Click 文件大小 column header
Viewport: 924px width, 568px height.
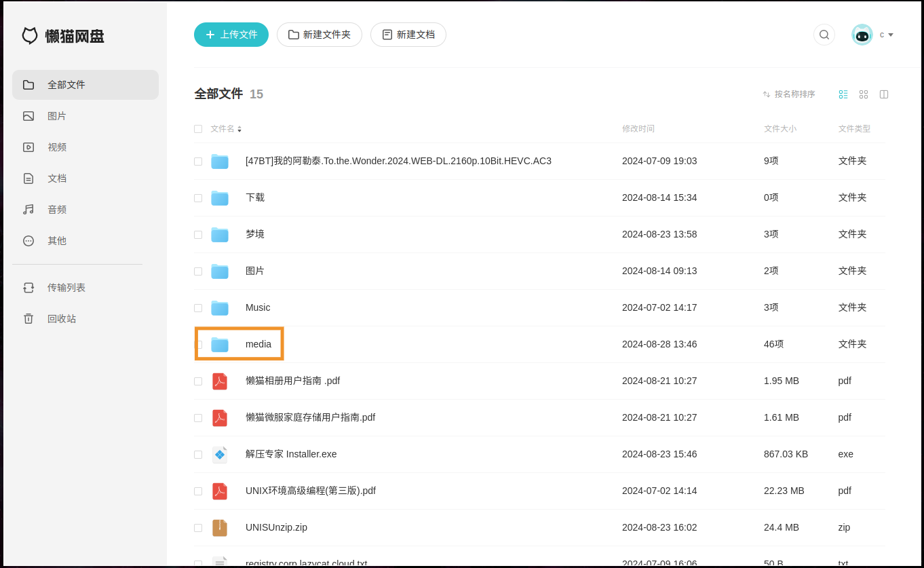pos(780,129)
